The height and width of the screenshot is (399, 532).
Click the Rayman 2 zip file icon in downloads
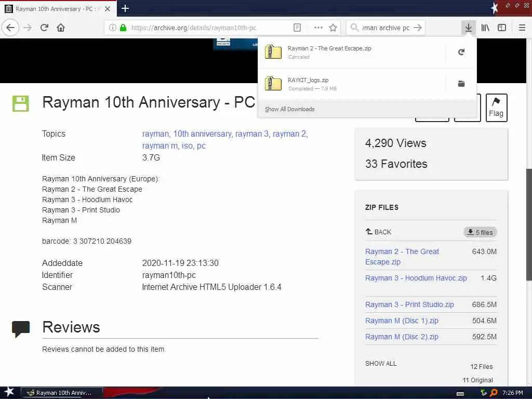click(273, 52)
